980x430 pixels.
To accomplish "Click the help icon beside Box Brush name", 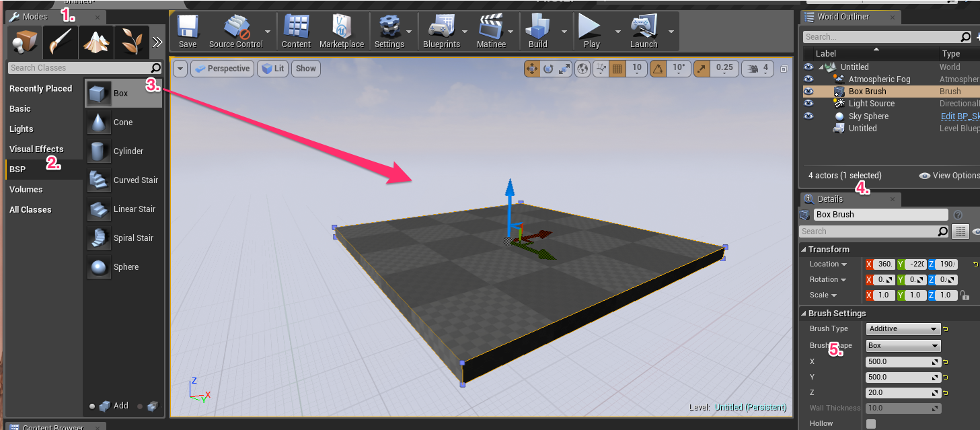I will tap(958, 215).
